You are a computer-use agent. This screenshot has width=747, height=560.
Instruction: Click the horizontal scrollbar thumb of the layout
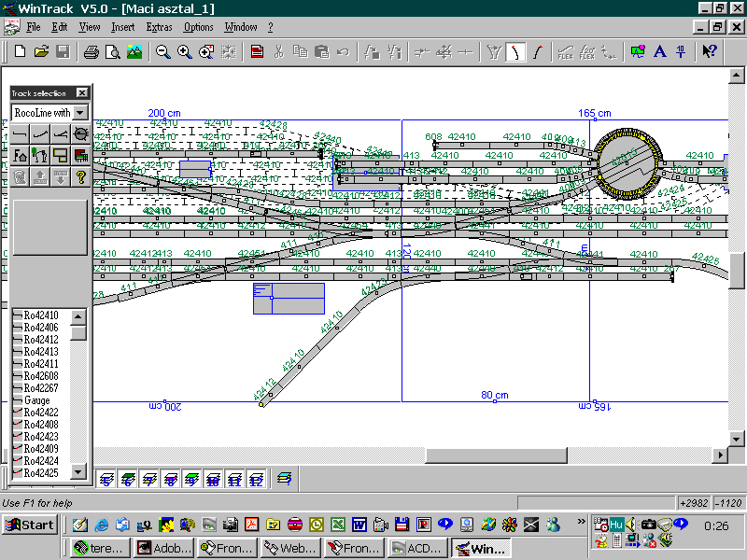click(496, 455)
